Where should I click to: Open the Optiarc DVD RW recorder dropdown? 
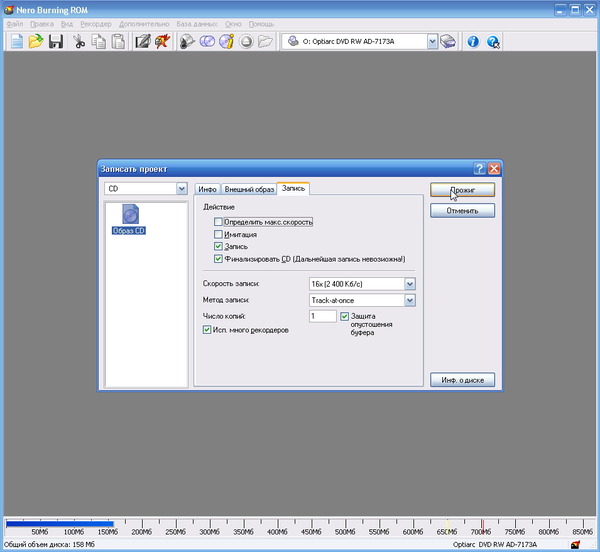[x=432, y=41]
